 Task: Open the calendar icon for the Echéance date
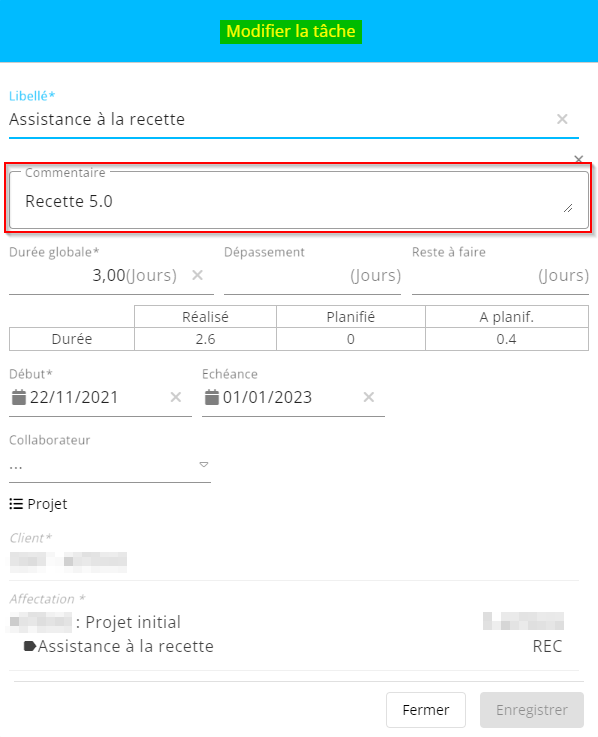coord(212,397)
